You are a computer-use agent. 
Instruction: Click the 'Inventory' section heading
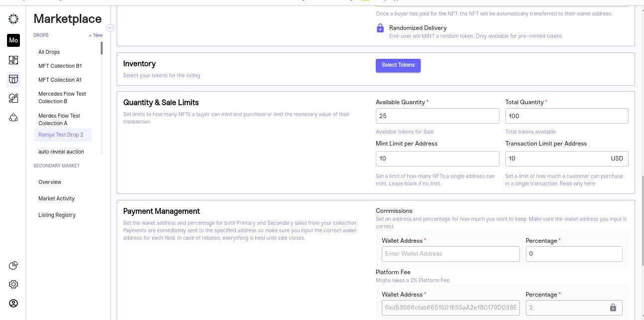(140, 64)
